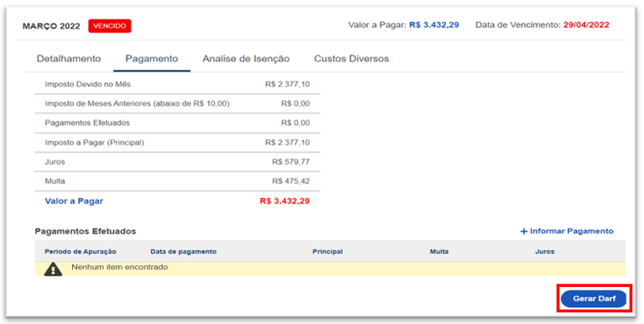This screenshot has height=324, width=644.
Task: Click the Periodo de Apuração column header
Action: coord(80,252)
